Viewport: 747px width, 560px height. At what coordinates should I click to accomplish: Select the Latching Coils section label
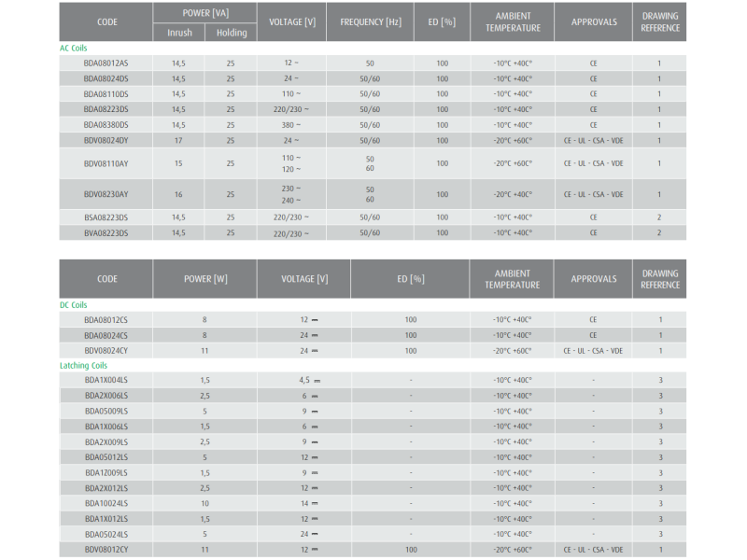tap(83, 366)
